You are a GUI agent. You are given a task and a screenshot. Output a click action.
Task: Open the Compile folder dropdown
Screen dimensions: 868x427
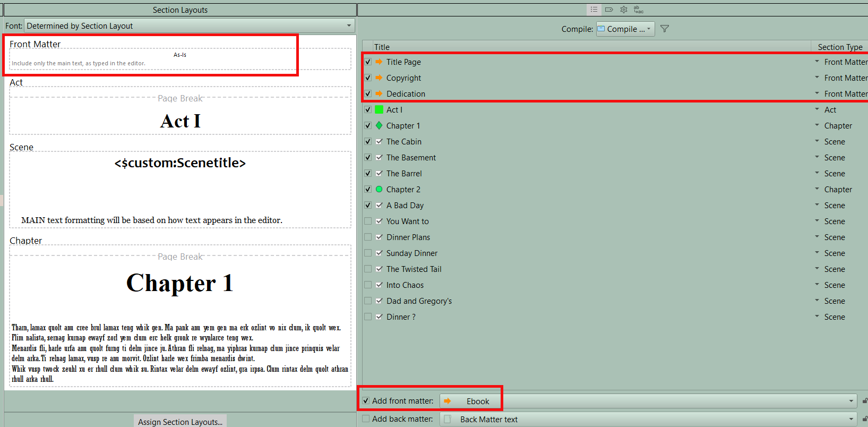[625, 29]
